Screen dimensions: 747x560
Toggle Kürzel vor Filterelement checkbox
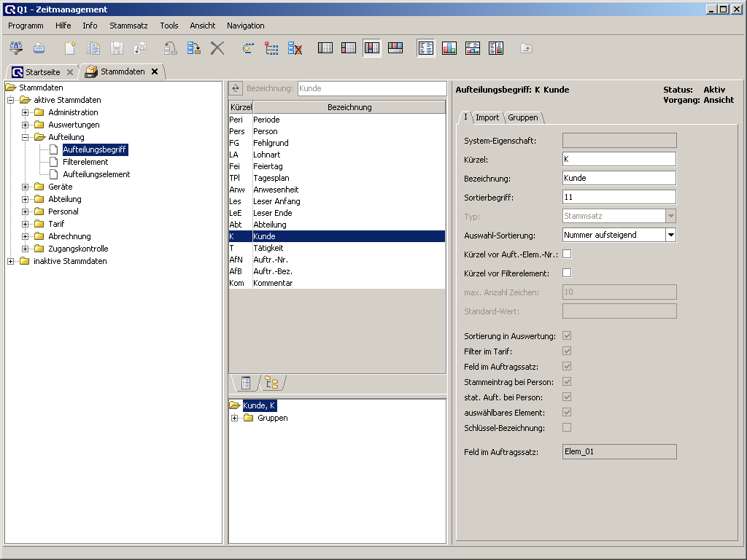[x=567, y=273]
